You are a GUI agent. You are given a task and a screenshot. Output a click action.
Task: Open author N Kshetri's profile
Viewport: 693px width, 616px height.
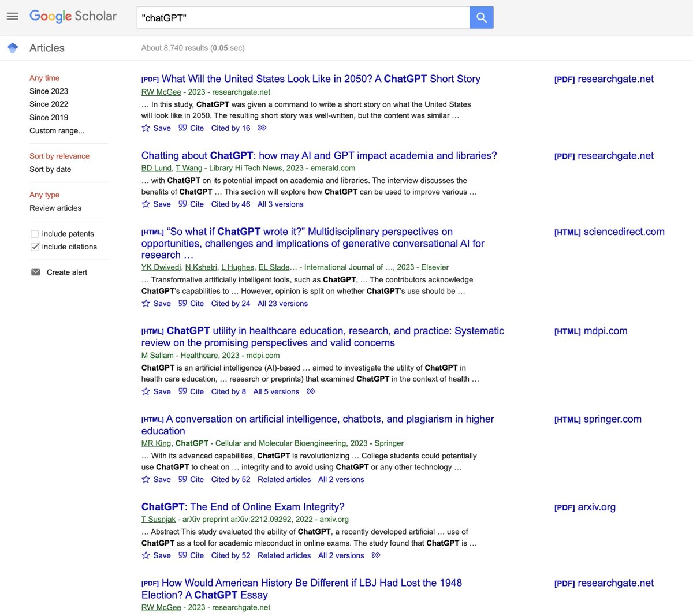(201, 267)
